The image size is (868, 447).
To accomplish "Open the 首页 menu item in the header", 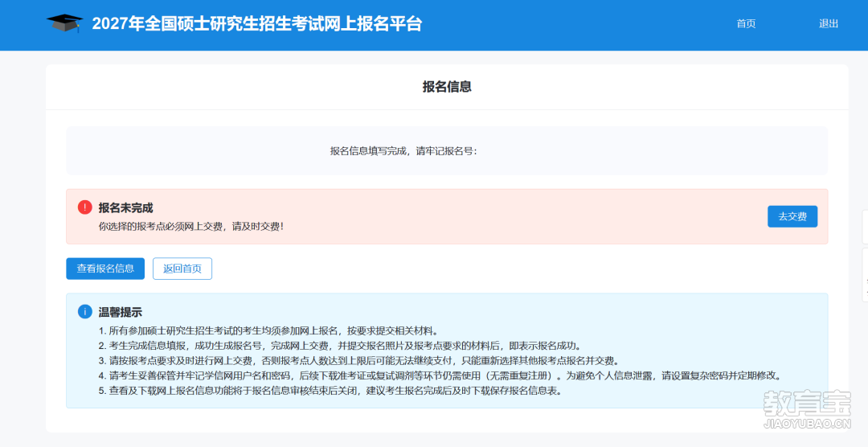I will pyautogui.click(x=746, y=23).
